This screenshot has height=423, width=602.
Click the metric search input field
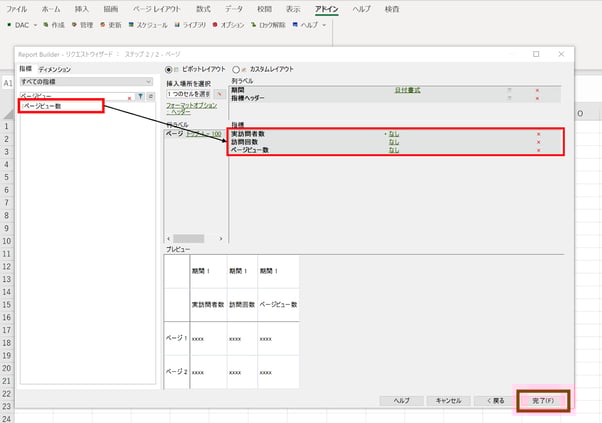point(73,96)
